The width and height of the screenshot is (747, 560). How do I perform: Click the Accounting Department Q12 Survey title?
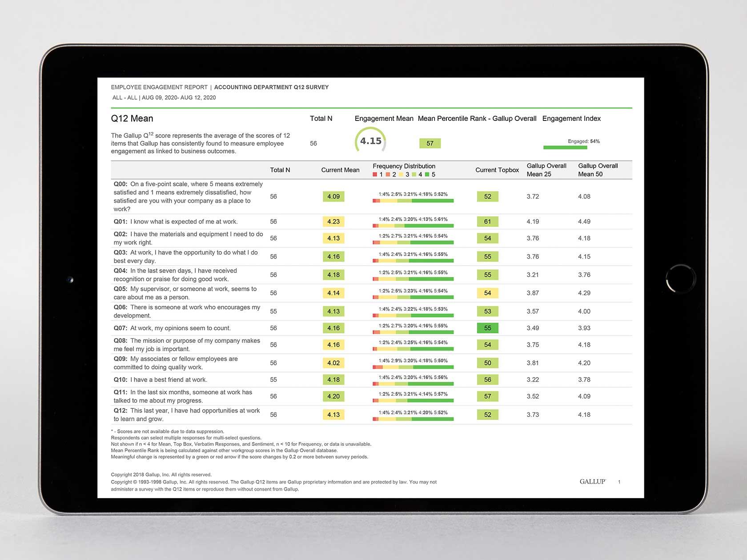271,87
